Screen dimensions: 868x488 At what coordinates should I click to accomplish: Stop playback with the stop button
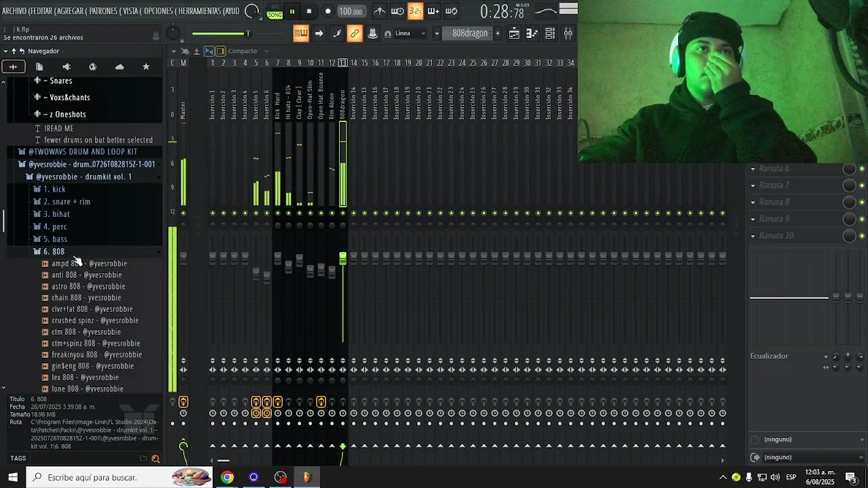point(309,12)
